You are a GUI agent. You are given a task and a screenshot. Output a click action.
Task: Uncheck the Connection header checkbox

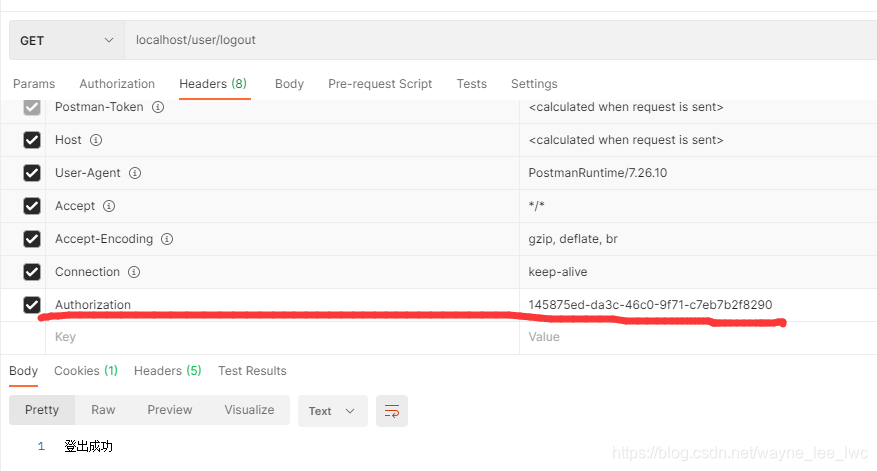[32, 272]
